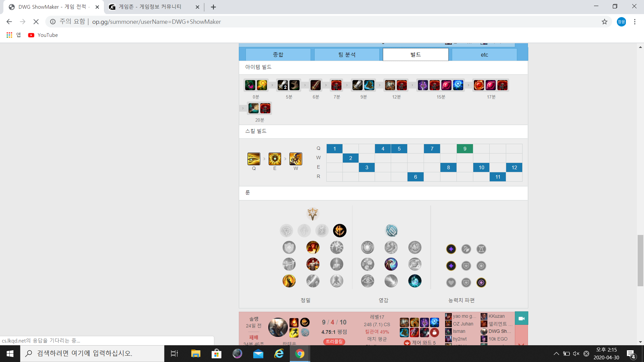Viewport: 644px width, 362px height.
Task: Open the YouTube bookmark
Action: tap(43, 35)
